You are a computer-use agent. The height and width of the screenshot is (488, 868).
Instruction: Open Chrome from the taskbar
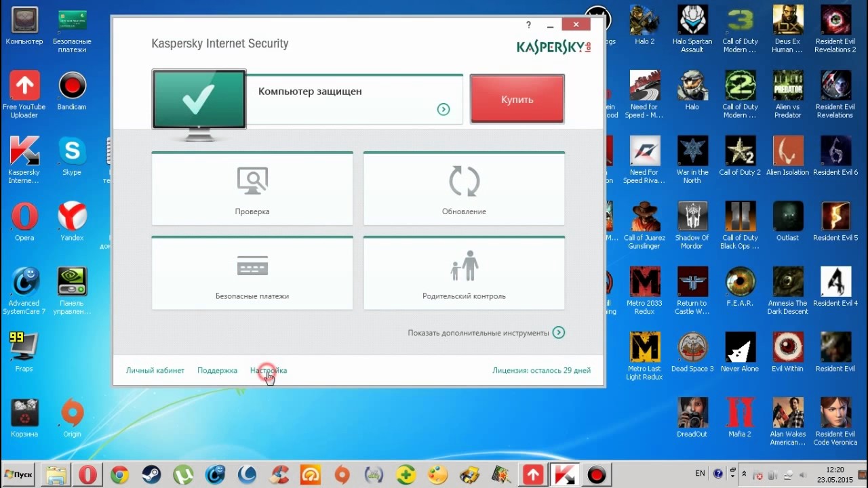coord(119,474)
